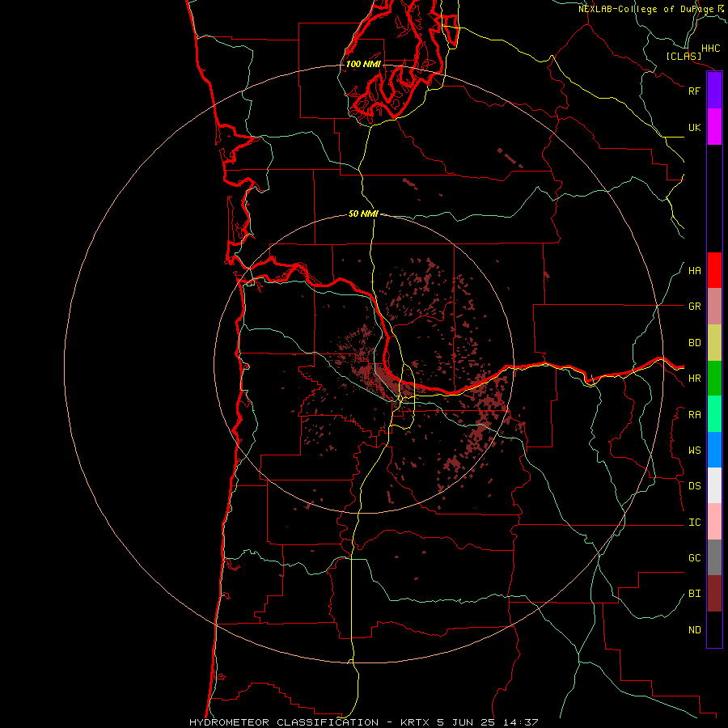This screenshot has height=728, width=728.
Task: Click the GR legend label
Action: (x=694, y=307)
